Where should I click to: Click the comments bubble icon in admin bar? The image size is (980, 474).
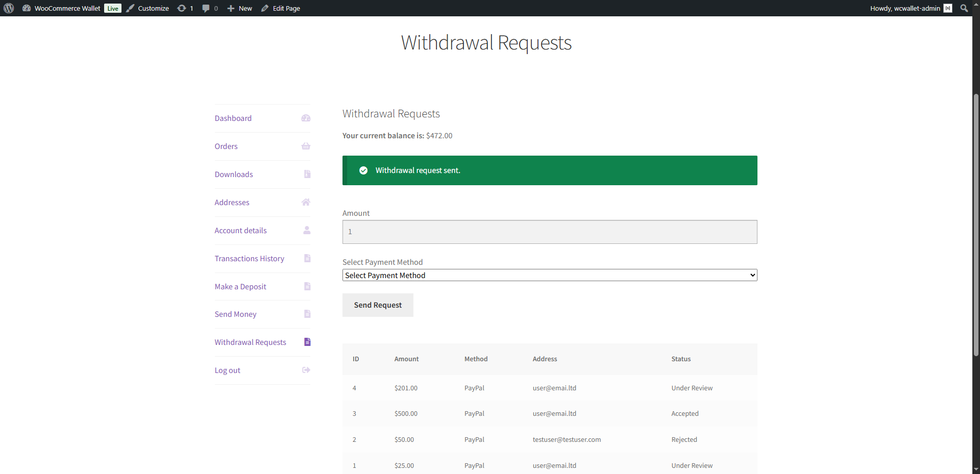[206, 8]
